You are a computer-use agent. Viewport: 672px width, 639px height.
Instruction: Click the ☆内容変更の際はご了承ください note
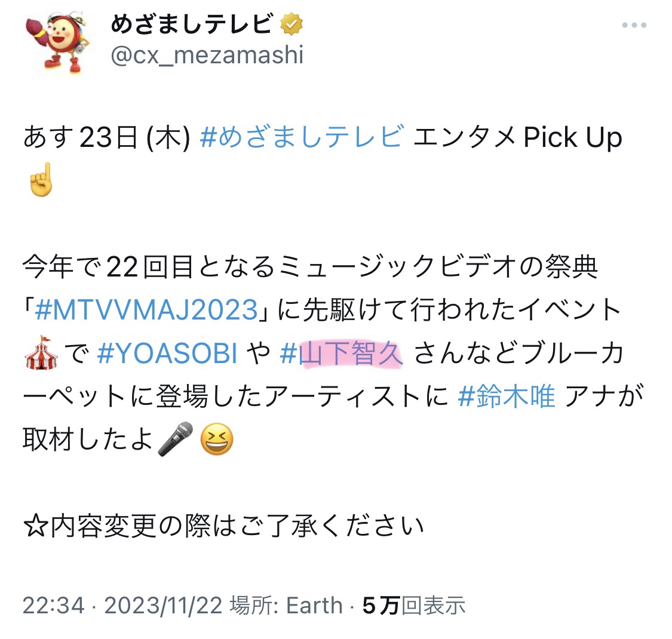point(223,526)
